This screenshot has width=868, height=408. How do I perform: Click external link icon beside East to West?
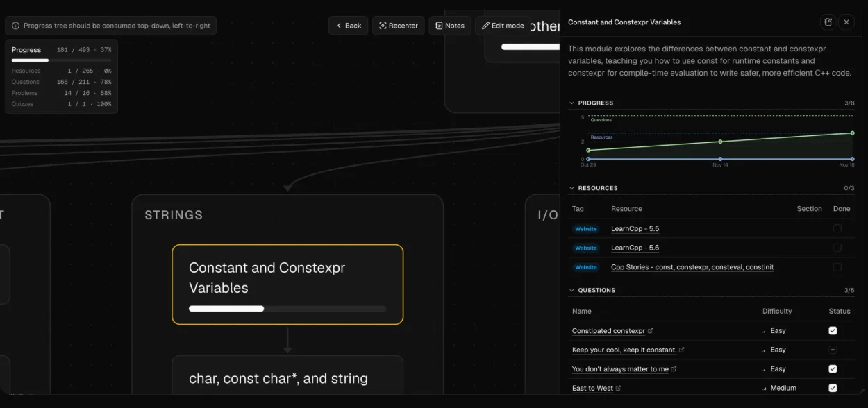618,388
